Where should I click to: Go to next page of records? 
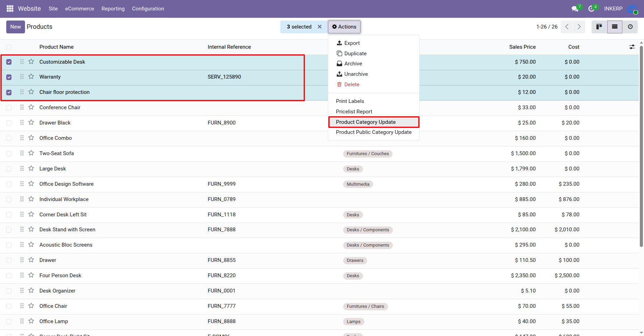click(579, 27)
